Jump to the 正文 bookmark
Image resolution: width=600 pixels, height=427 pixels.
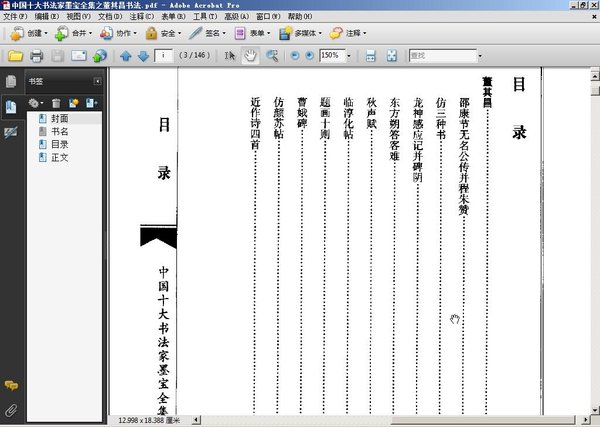click(x=60, y=157)
